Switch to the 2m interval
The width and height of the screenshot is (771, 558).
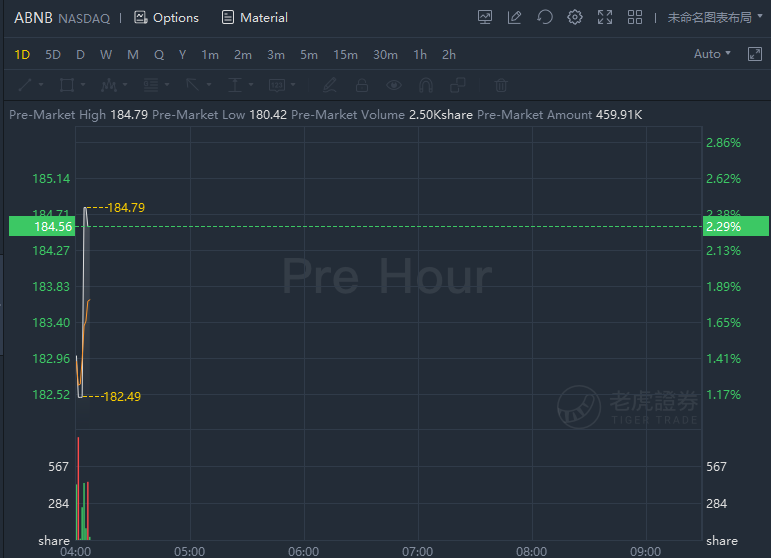243,55
